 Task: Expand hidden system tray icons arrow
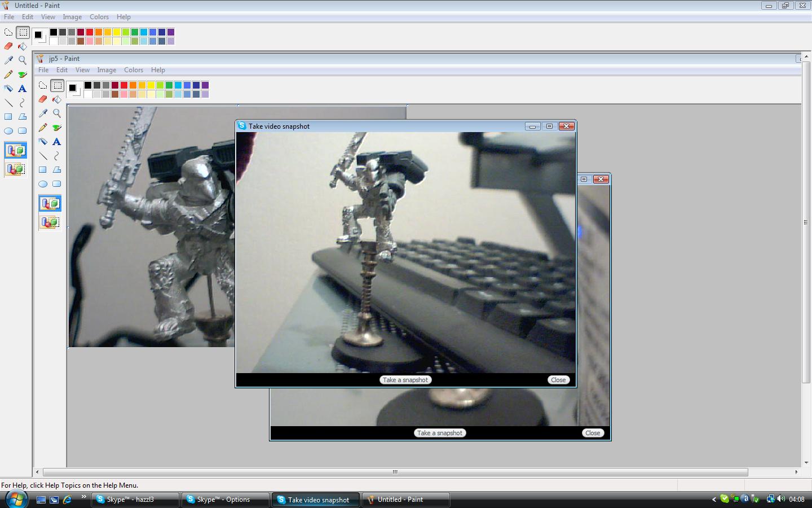(x=714, y=499)
